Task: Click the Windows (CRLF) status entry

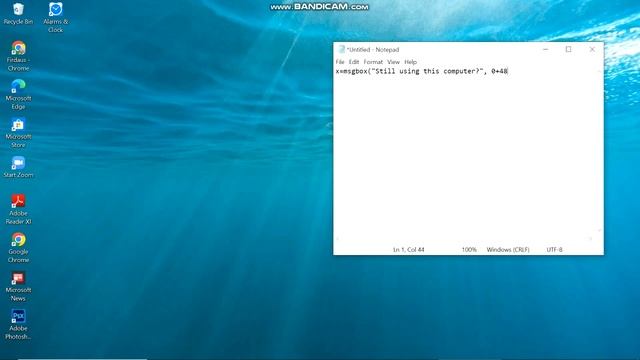Action: (x=508, y=249)
